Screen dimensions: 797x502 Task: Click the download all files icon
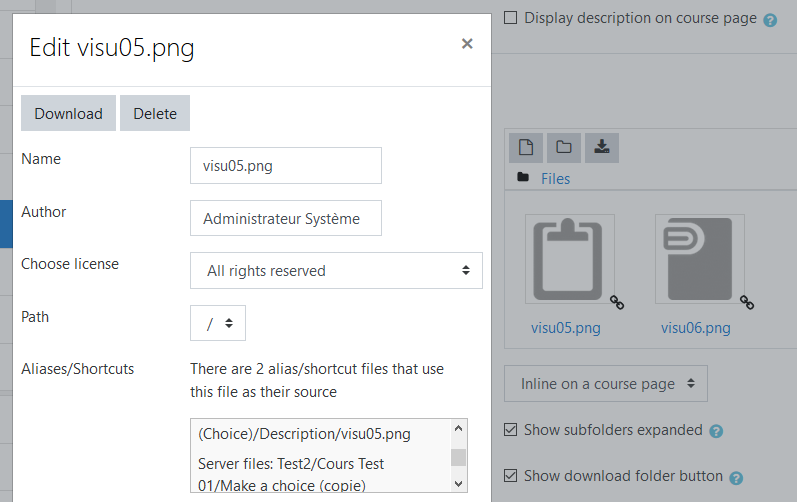602,148
